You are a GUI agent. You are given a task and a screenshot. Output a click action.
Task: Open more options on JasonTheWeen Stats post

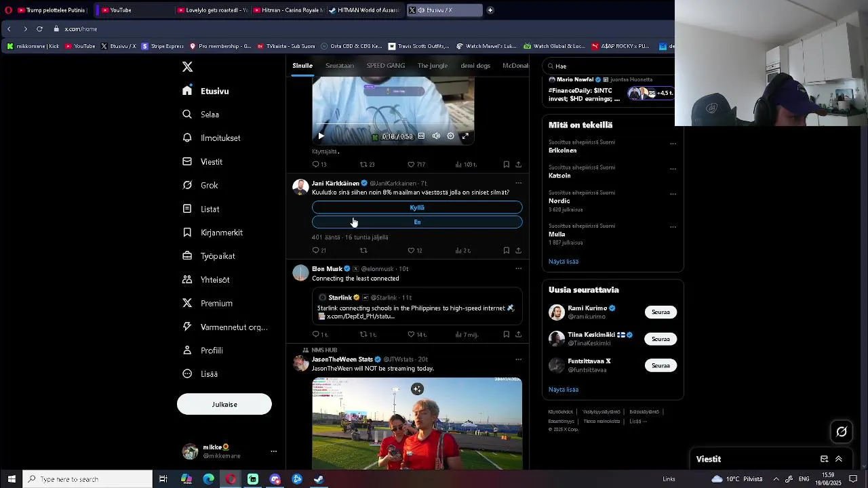518,359
